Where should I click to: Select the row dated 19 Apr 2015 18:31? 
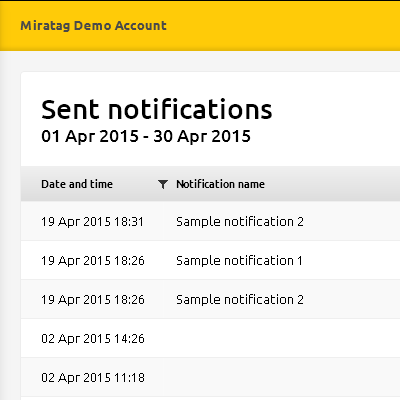click(x=210, y=221)
